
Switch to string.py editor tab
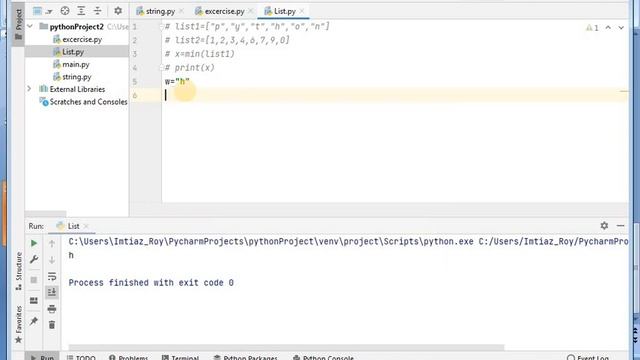tap(156, 11)
